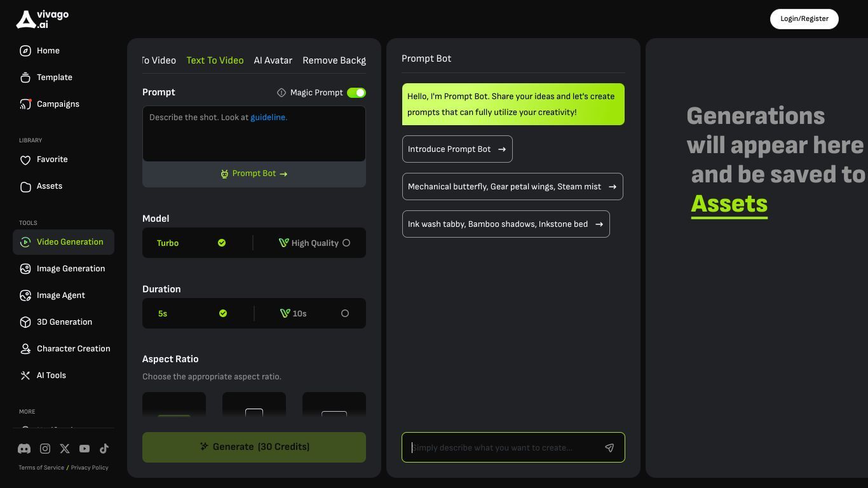Open the X (Twitter) social link
868x488 pixels.
65,449
